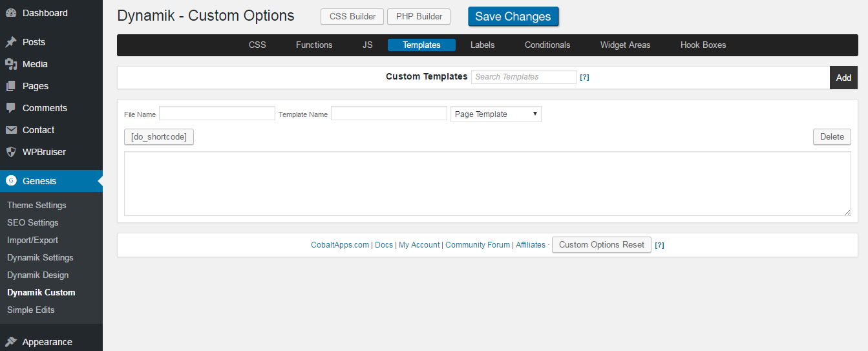Insert the [do_shortcode] snippet
Image resolution: width=868 pixels, height=351 pixels.
coord(159,136)
